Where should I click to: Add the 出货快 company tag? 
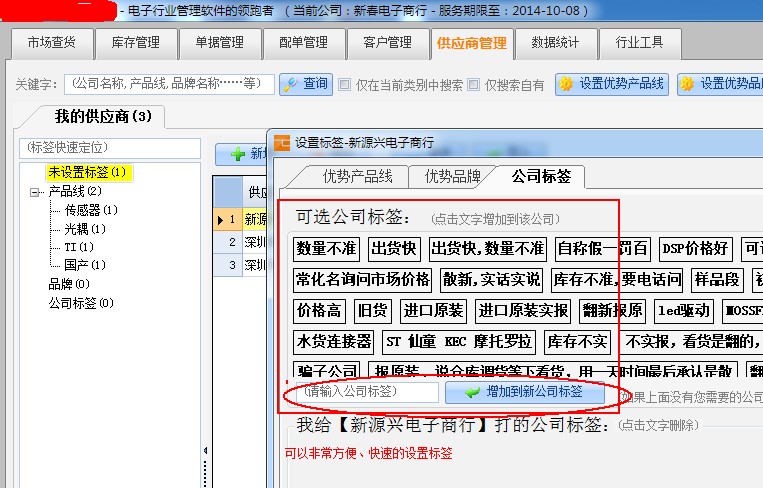click(x=392, y=248)
